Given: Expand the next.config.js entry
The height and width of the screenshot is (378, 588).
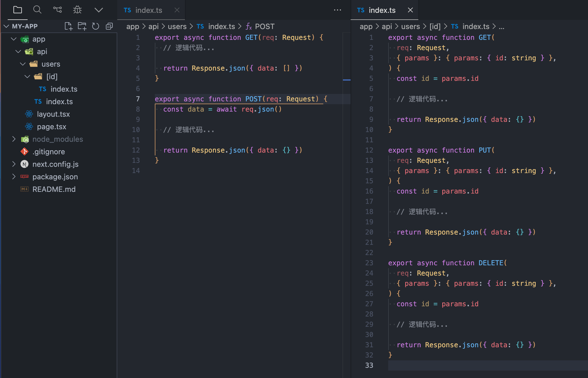Looking at the screenshot, I should pyautogui.click(x=14, y=164).
